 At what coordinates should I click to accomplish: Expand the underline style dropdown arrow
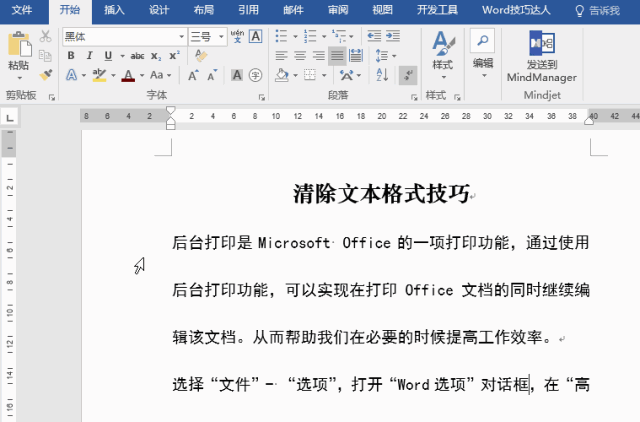(x=122, y=56)
